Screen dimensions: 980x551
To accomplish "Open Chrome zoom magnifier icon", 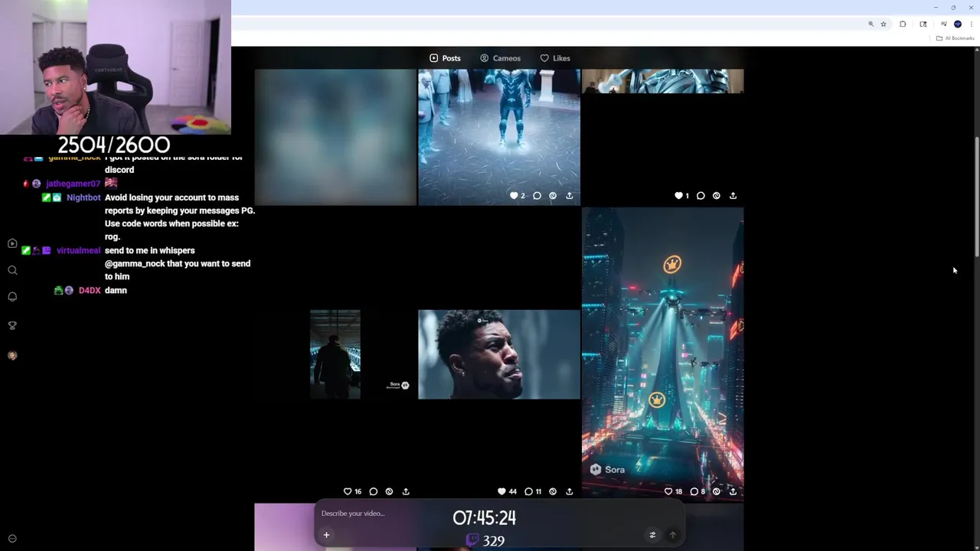I will pos(871,24).
